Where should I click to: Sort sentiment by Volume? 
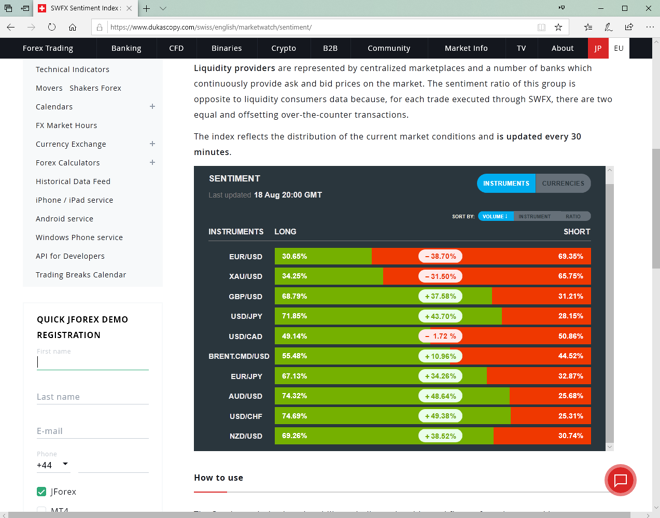click(x=495, y=216)
